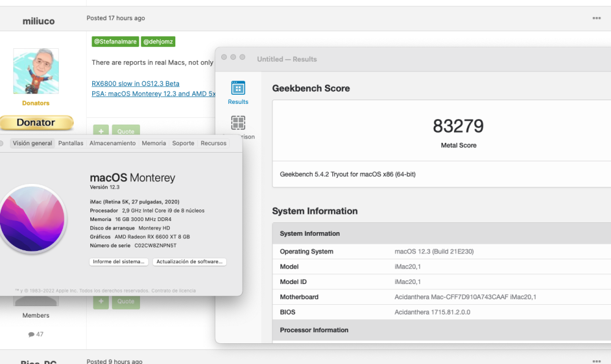Click the Disco de arranque Monterey HD line
This screenshot has height=364, width=611.
click(130, 228)
